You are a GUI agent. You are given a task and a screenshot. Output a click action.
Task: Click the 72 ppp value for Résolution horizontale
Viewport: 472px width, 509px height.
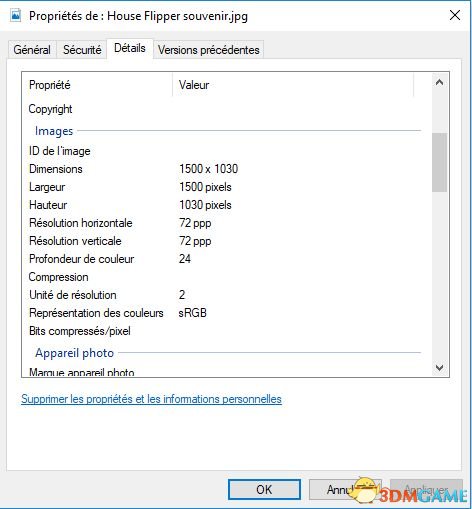pyautogui.click(x=195, y=223)
